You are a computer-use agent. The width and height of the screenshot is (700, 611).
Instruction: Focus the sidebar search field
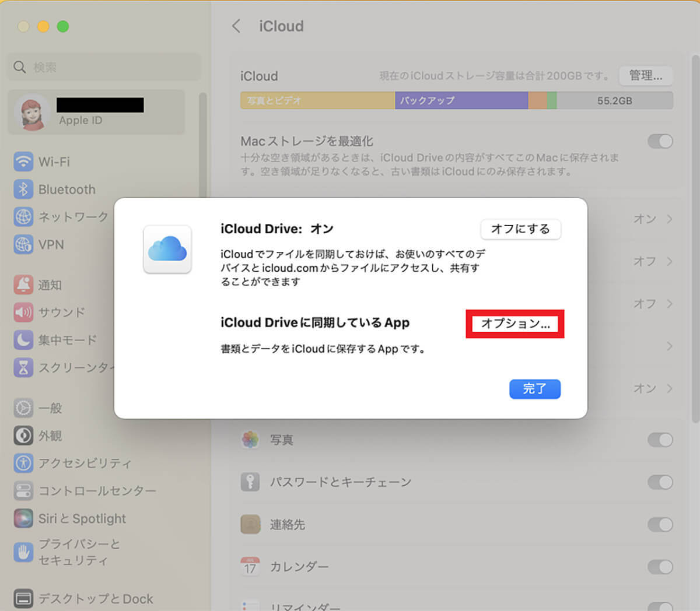104,67
